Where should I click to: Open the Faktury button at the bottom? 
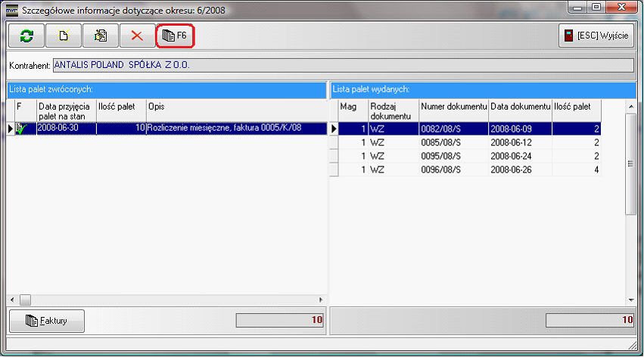(x=47, y=321)
